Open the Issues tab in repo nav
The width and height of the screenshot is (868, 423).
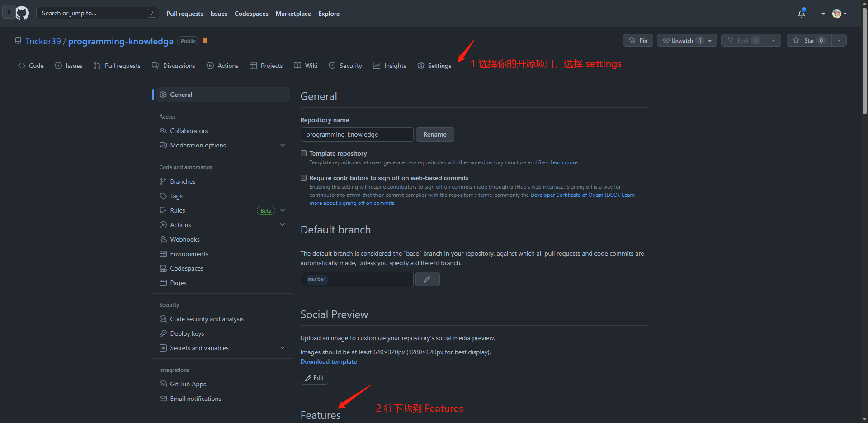coord(69,66)
